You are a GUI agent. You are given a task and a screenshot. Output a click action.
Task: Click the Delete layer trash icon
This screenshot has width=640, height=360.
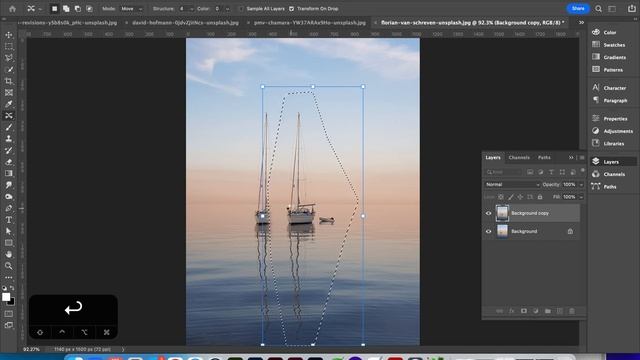click(572, 311)
